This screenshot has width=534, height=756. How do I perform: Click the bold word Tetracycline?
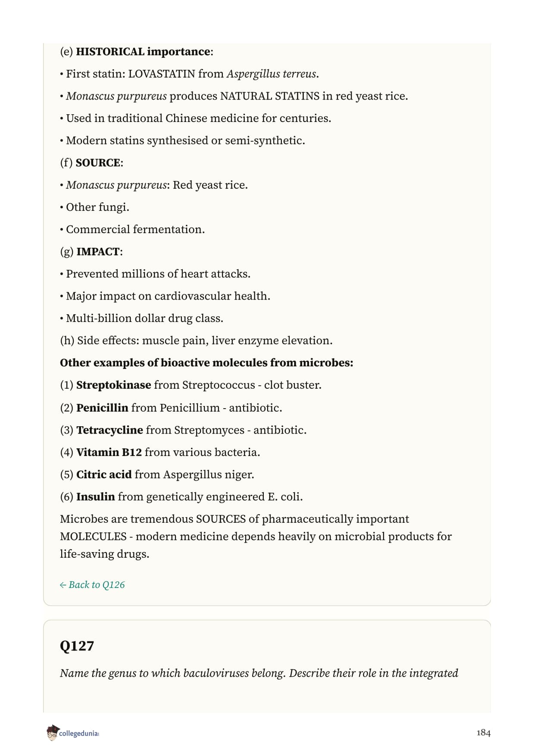click(x=109, y=430)
